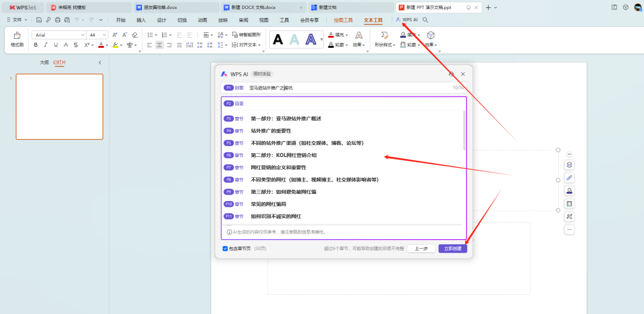Click the layers icon in floating side toolbar
This screenshot has height=314, width=644.
569,165
